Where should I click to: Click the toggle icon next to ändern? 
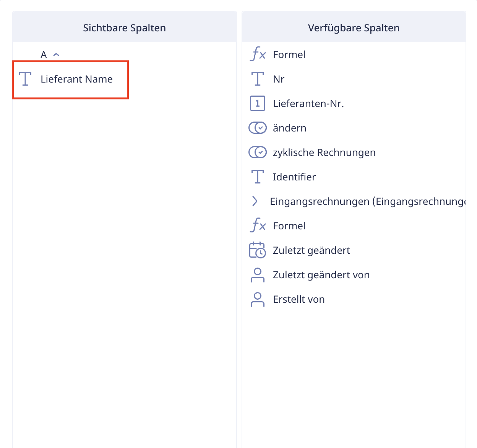258,128
